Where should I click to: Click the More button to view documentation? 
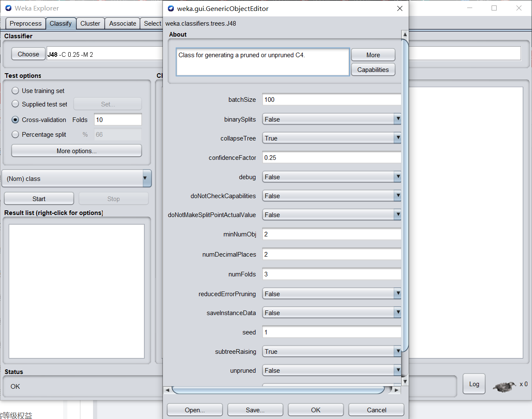point(373,55)
